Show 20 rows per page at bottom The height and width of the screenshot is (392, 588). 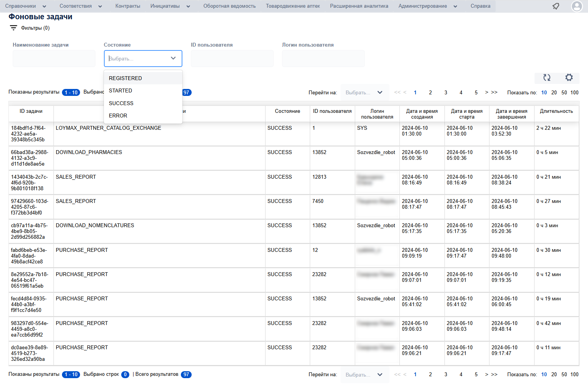click(554, 374)
